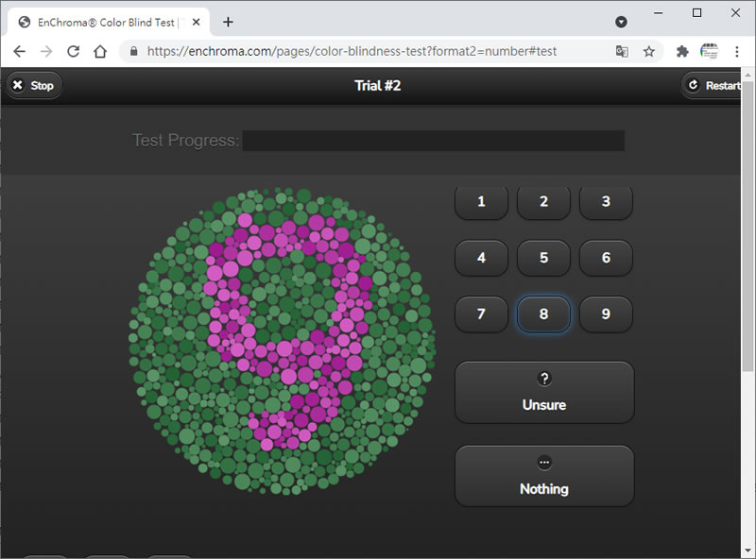The width and height of the screenshot is (756, 559).
Task: Answer with number 5
Action: point(543,258)
